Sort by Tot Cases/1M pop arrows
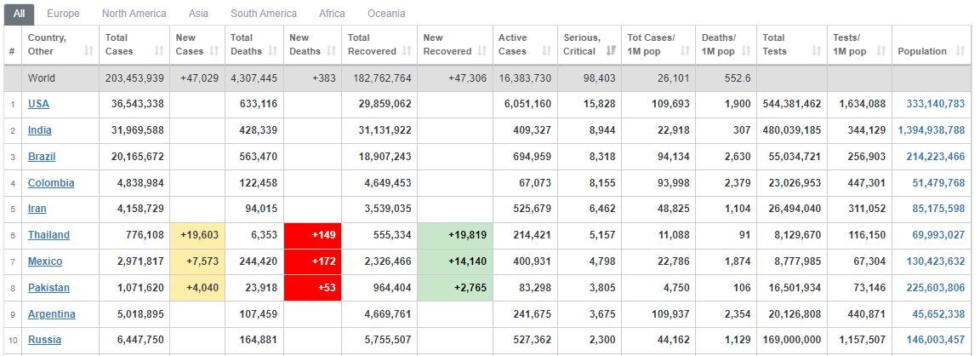 click(x=685, y=51)
